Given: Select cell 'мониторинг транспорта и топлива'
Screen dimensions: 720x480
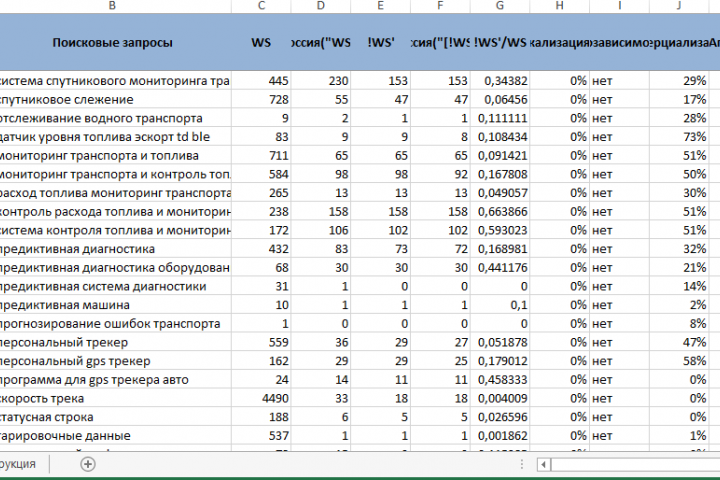Looking at the screenshot, I should (x=115, y=156).
